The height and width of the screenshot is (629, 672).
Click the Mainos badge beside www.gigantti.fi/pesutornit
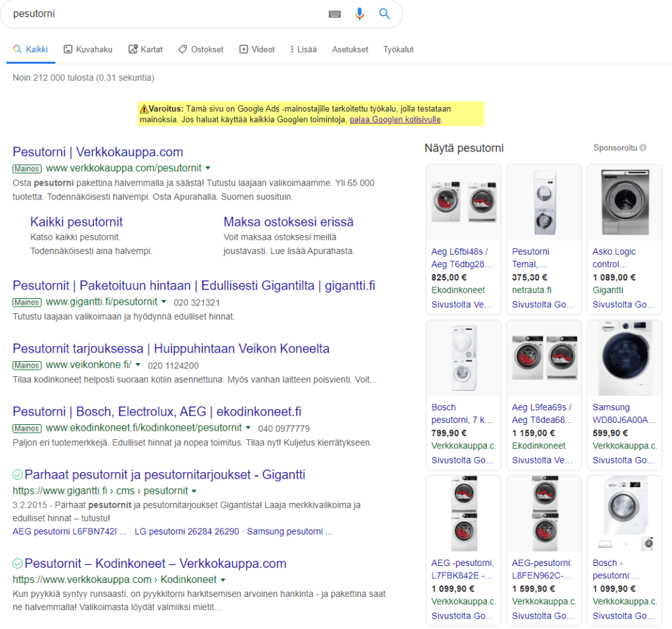click(27, 302)
